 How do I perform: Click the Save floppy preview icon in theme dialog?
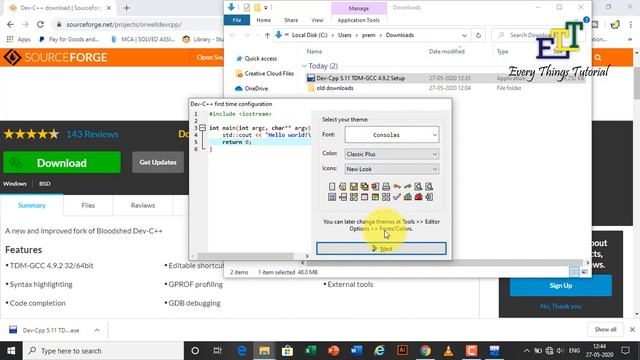point(353,187)
